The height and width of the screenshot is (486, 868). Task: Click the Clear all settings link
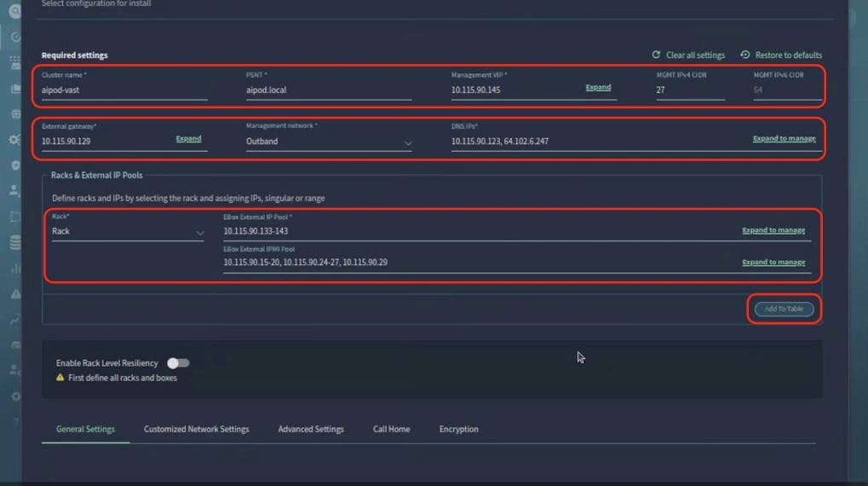pyautogui.click(x=695, y=55)
